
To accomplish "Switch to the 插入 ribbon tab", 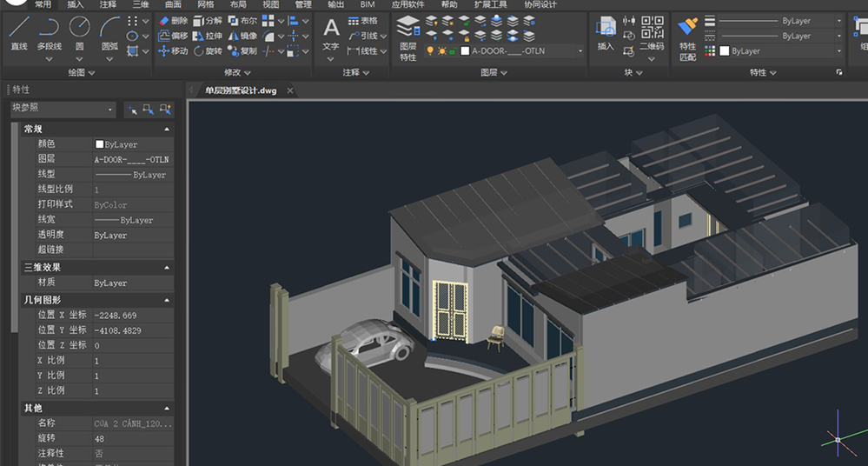I will tap(76, 4).
